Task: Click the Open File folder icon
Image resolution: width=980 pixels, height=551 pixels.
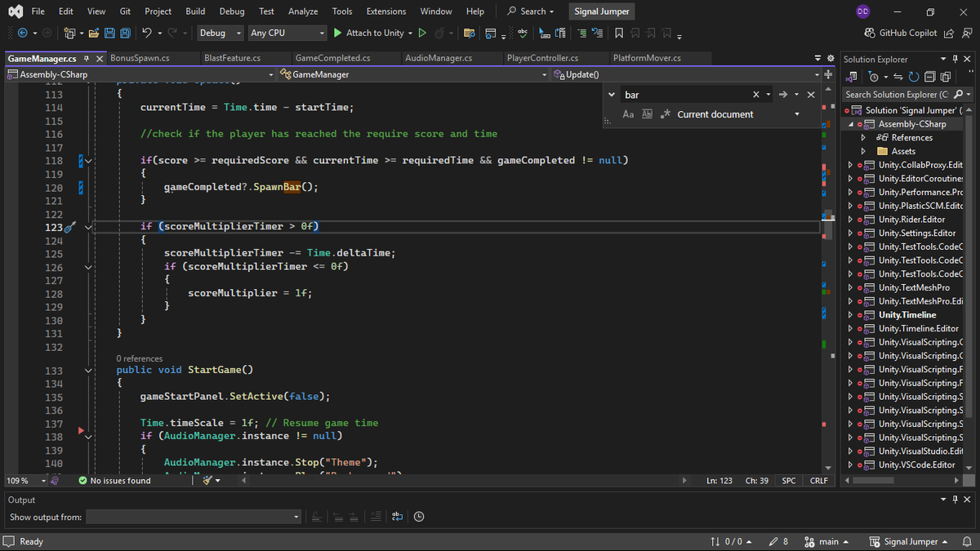Action: coord(95,33)
